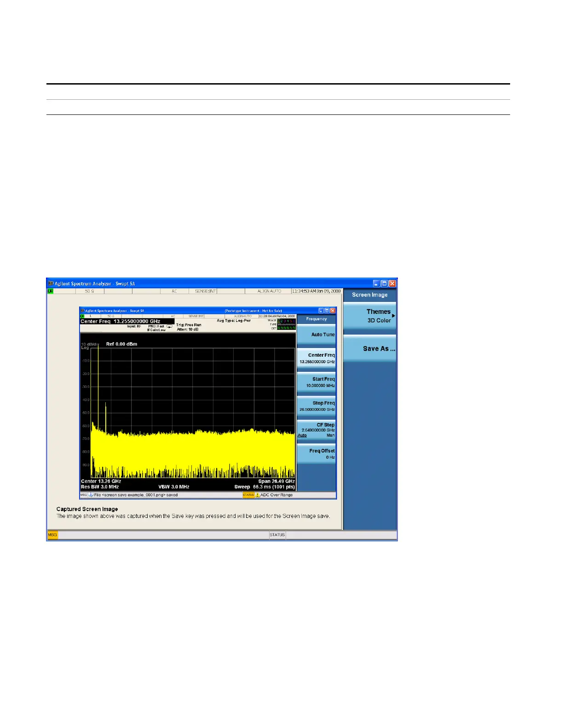563x728 pixels.
Task: Click the 11:34:53 AM Jan 09, 2008 clock
Action: point(316,291)
